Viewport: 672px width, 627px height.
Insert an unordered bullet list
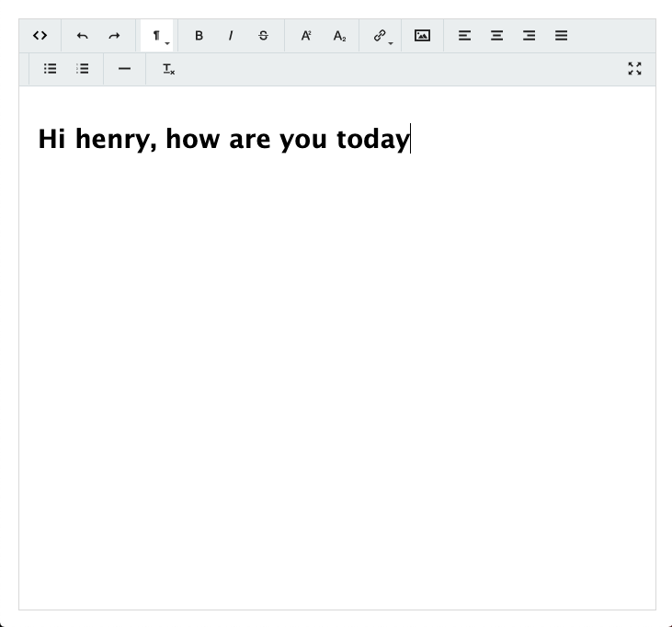tap(51, 69)
